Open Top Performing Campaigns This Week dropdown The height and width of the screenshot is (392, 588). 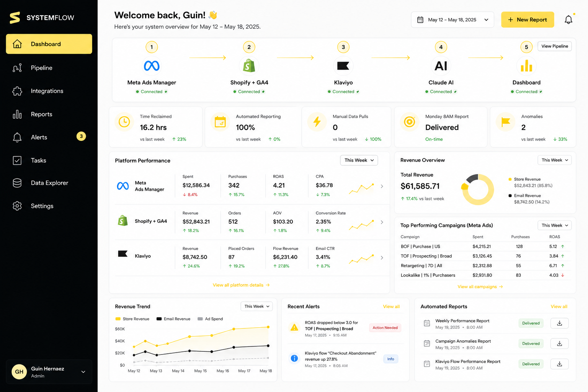[554, 225]
